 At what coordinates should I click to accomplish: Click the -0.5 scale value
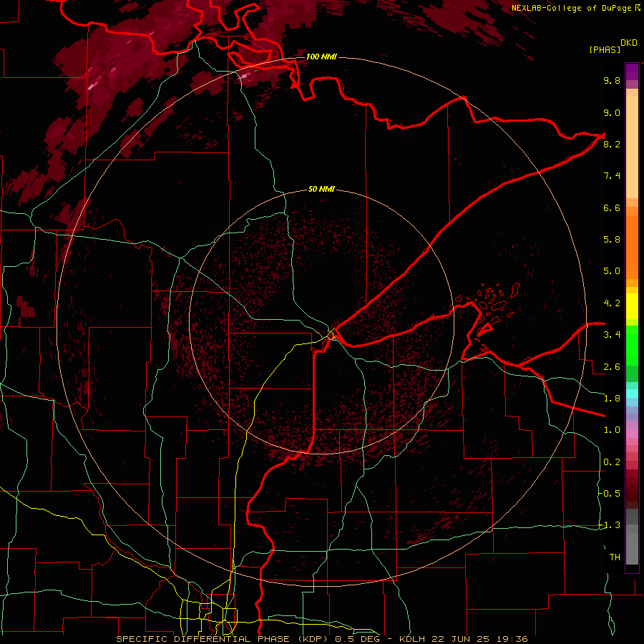610,494
